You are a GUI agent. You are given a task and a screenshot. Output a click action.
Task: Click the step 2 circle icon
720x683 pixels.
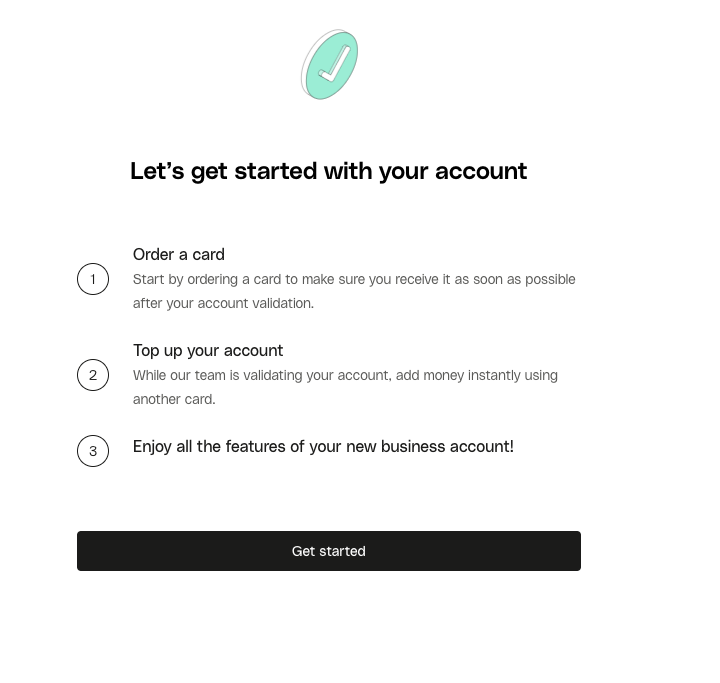(93, 375)
